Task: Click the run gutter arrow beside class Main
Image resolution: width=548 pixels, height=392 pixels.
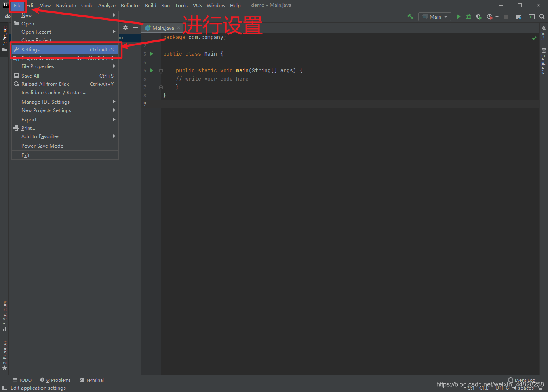Action: [x=152, y=54]
